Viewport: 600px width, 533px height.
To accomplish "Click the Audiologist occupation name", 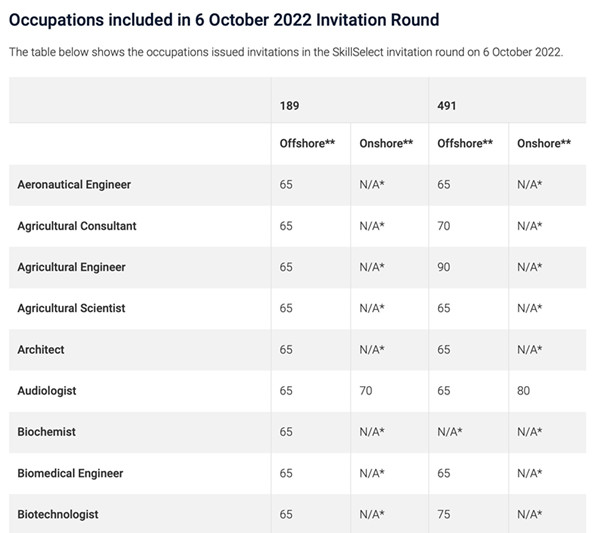I will click(47, 390).
